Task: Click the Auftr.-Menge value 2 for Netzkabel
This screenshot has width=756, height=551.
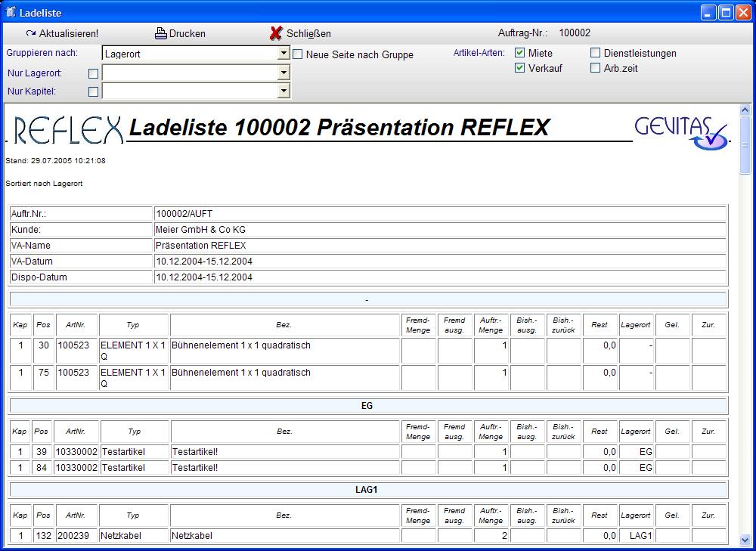Action: (491, 536)
